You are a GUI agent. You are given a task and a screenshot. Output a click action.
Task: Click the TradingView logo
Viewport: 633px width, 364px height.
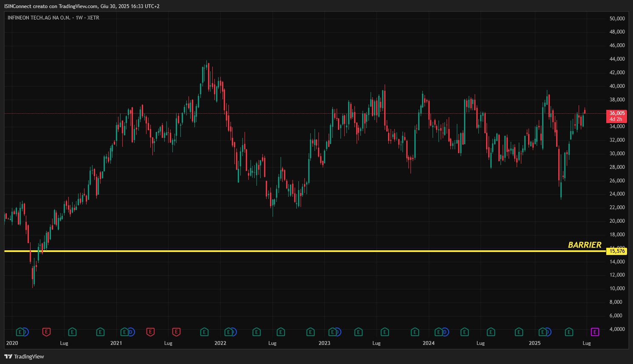pos(24,356)
